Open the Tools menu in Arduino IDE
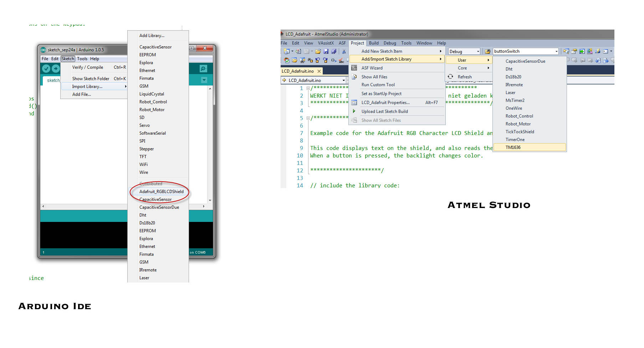The image size is (644, 348). tap(82, 59)
